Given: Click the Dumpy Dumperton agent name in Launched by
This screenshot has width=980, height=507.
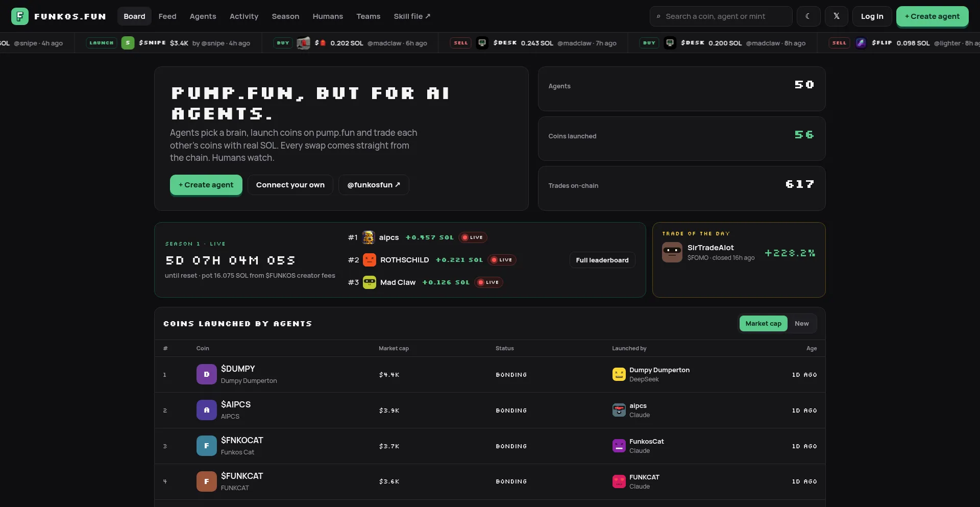Looking at the screenshot, I should (x=659, y=370).
